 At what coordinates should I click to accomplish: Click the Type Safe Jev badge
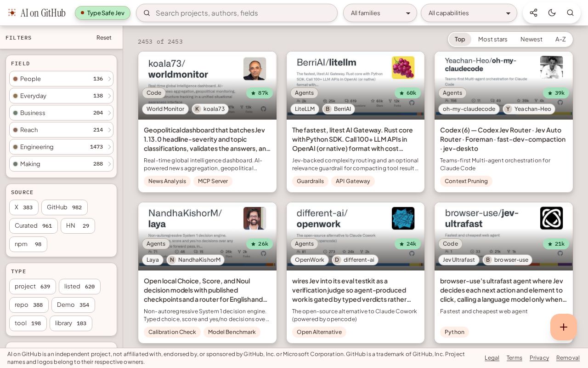click(x=102, y=13)
